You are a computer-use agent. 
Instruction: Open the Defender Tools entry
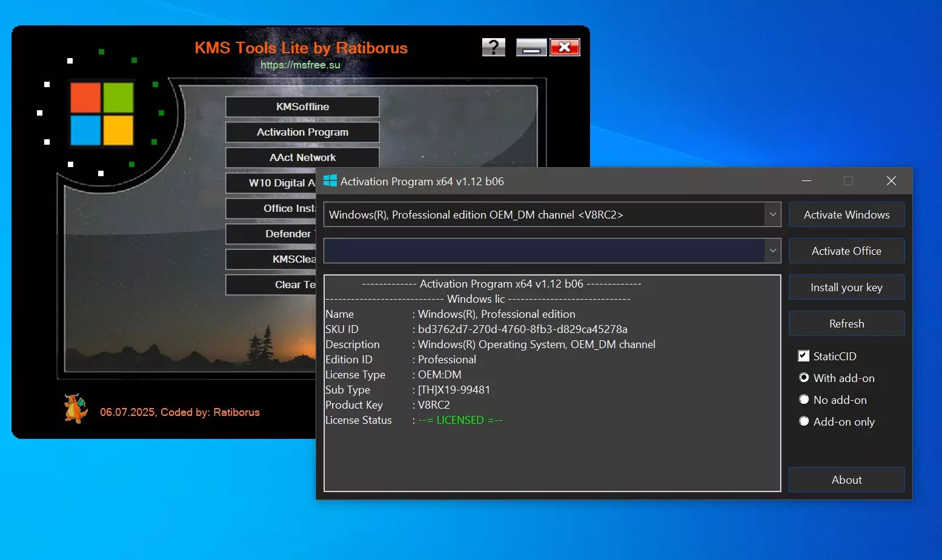click(271, 234)
